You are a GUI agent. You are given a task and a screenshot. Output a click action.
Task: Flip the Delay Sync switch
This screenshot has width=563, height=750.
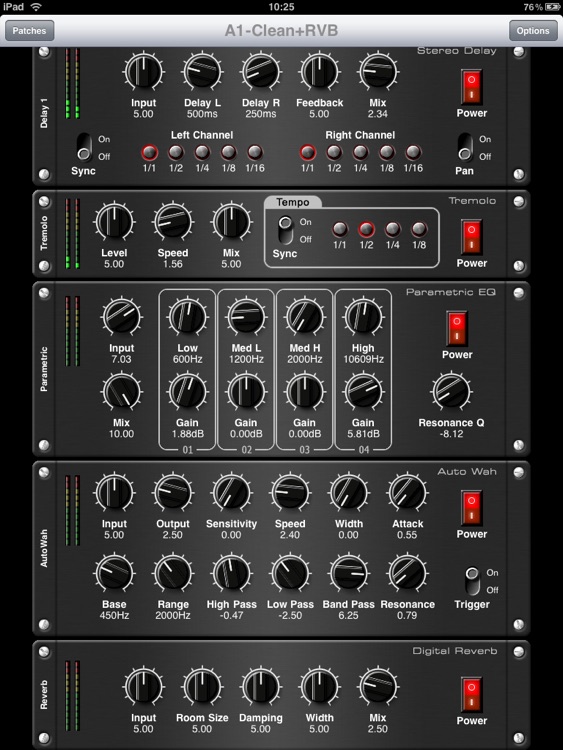(84, 147)
